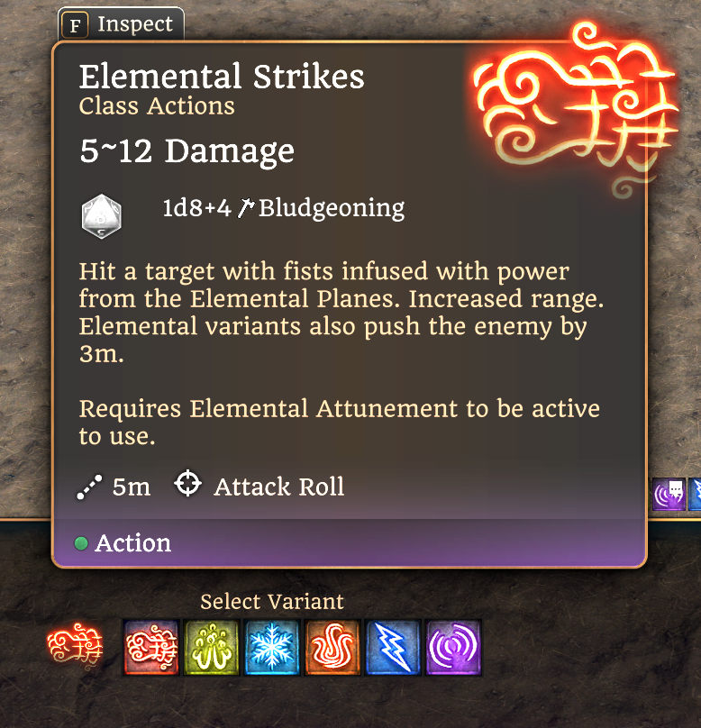Click the purple speech-wave icon at right edge

(x=669, y=495)
